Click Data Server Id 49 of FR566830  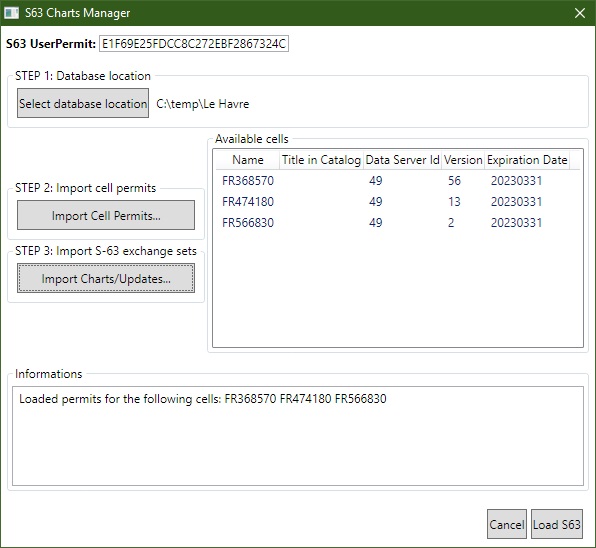pos(376,222)
